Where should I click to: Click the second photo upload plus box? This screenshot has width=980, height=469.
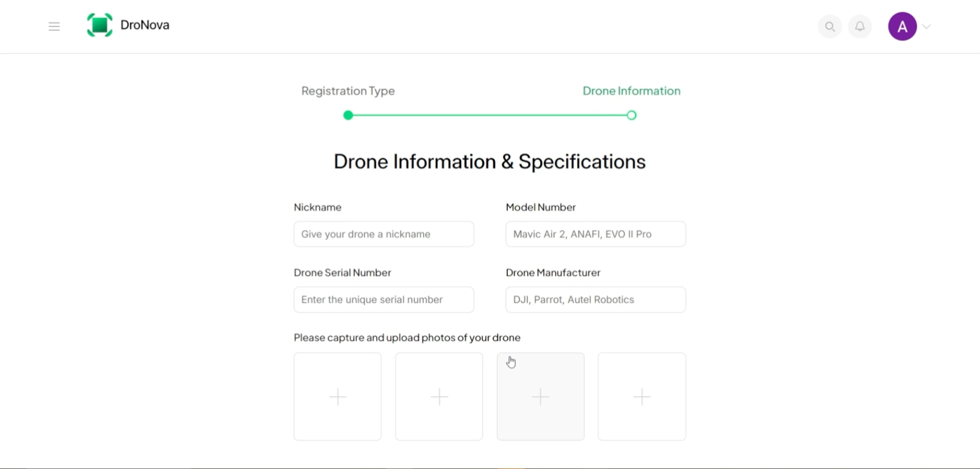pyautogui.click(x=439, y=396)
